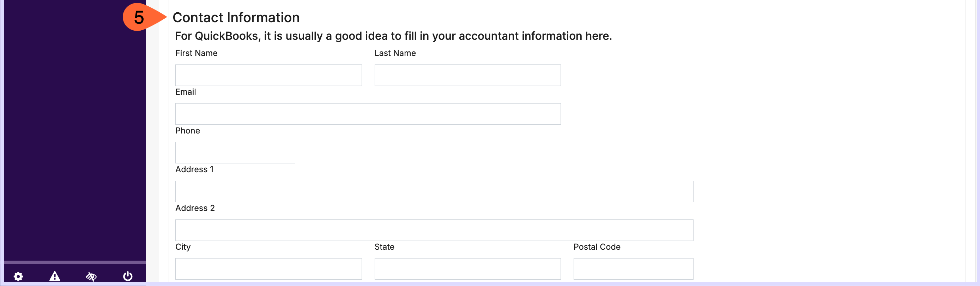Open settings via the gear icon
980x286 pixels.
tap(18, 276)
